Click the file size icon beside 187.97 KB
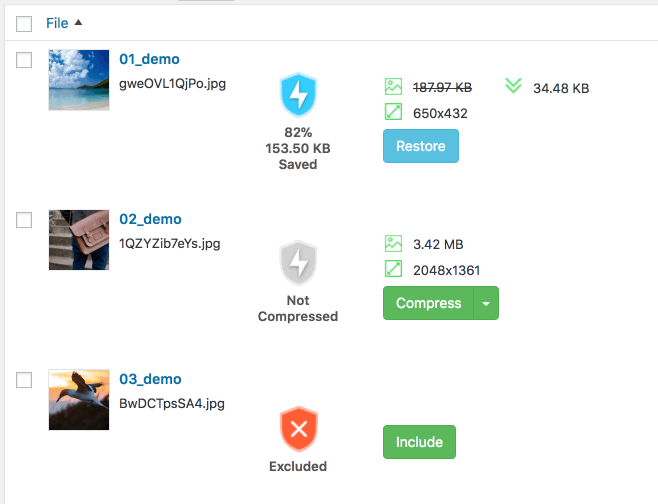The height and width of the screenshot is (504, 658). 393,87
